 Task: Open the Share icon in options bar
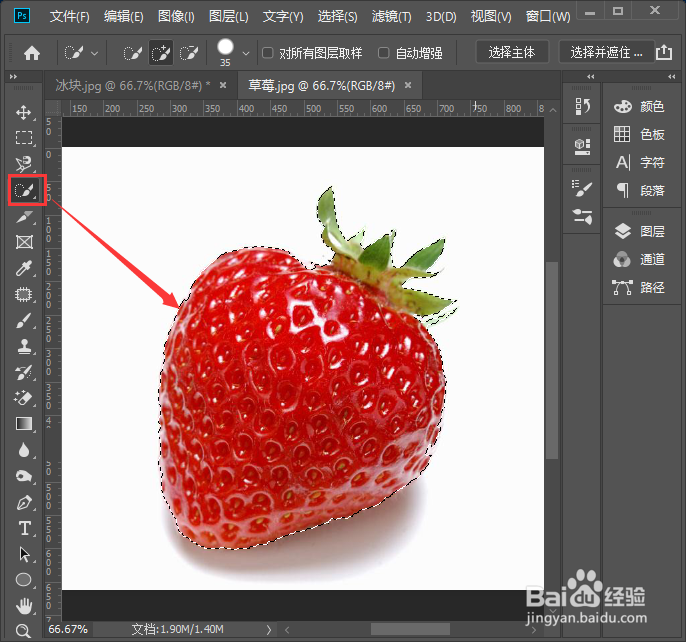click(x=664, y=53)
